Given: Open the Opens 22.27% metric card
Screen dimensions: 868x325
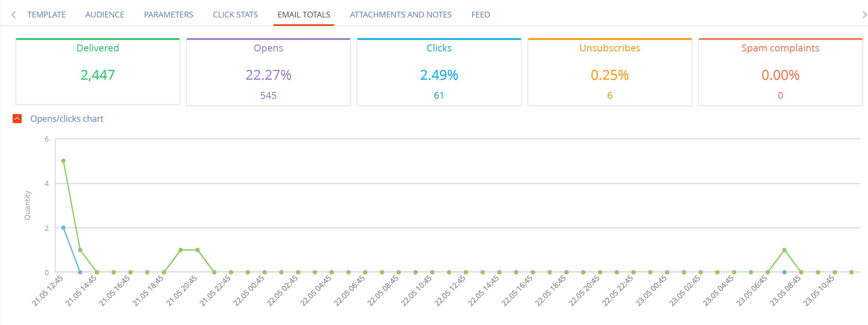Looking at the screenshot, I should [268, 72].
